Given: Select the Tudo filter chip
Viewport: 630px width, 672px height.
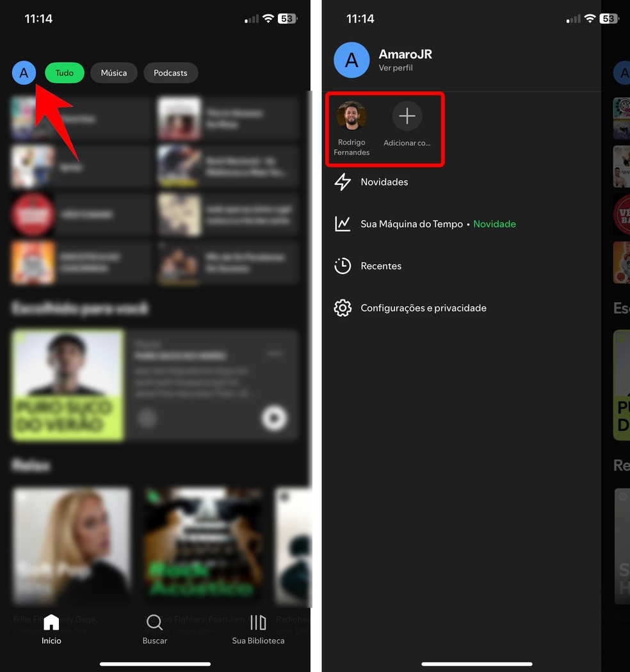Looking at the screenshot, I should tap(64, 73).
